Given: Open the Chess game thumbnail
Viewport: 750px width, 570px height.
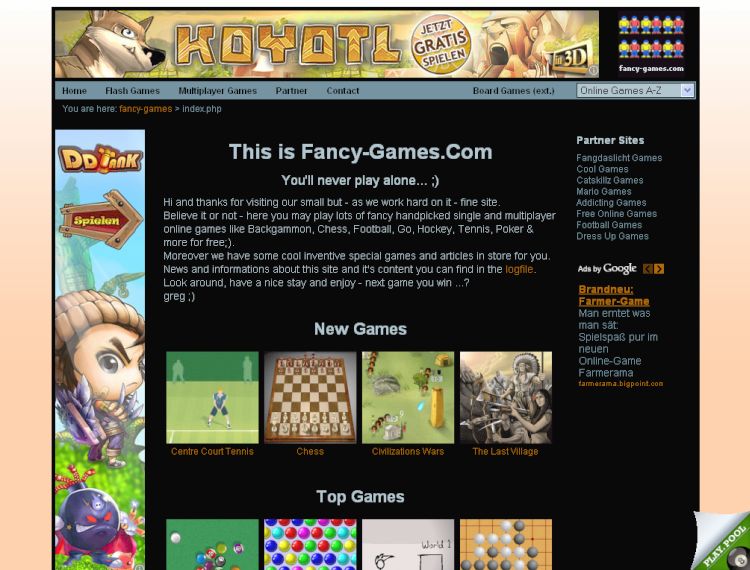Looking at the screenshot, I should tap(310, 397).
